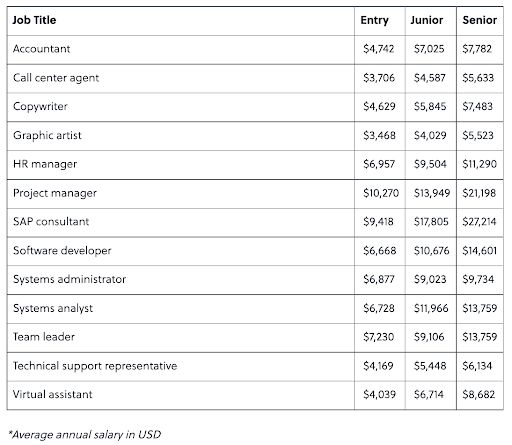The height and width of the screenshot is (445, 512).
Task: Click the Junior column header
Action: click(x=427, y=20)
